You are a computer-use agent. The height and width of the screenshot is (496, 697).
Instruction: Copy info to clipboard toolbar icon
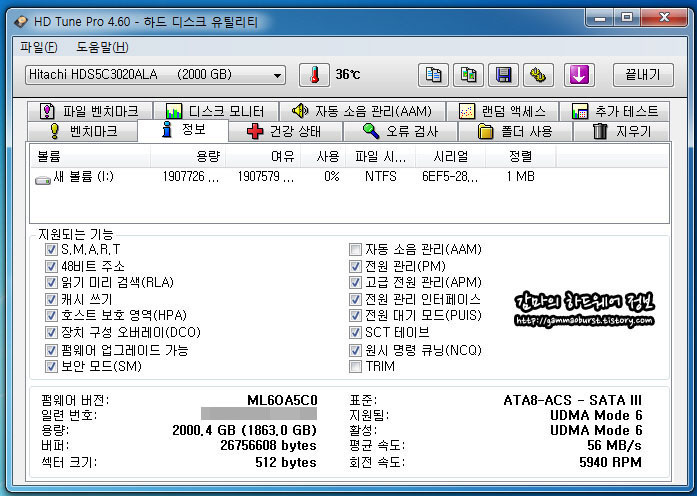433,75
